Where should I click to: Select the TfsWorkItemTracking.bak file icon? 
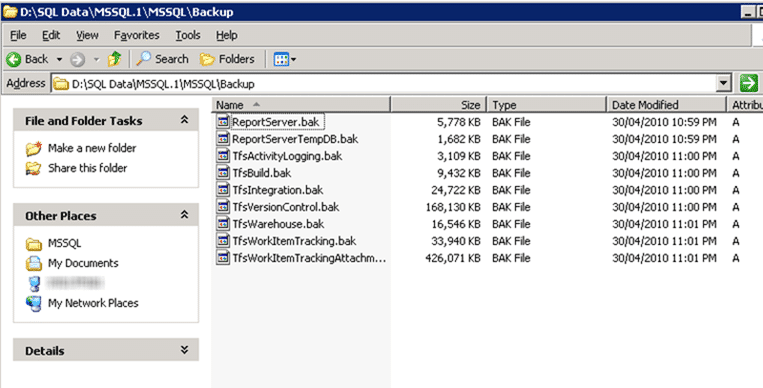pos(223,241)
